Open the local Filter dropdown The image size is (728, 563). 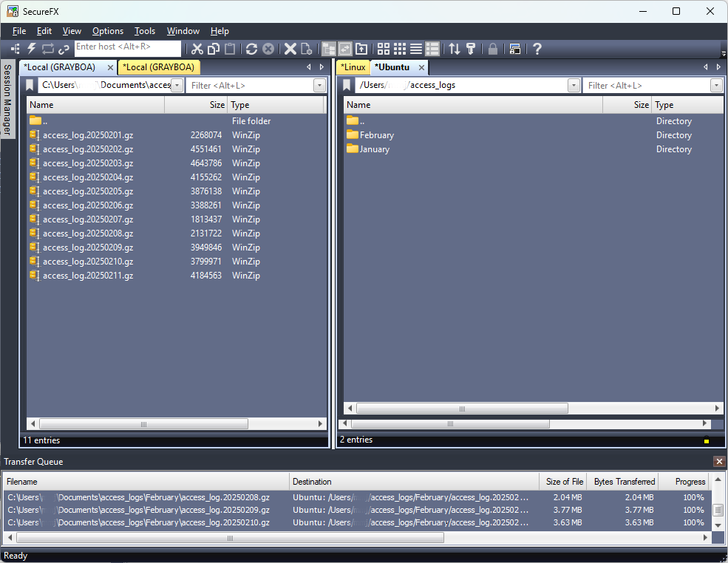319,85
